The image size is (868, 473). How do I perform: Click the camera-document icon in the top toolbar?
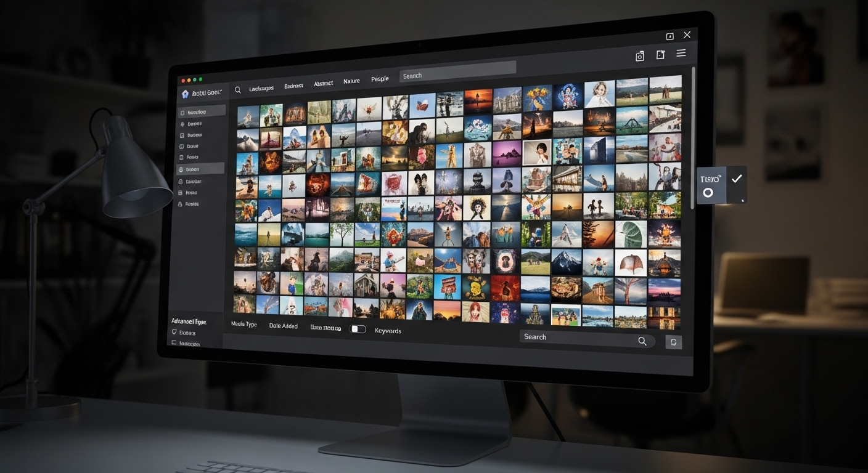[640, 56]
